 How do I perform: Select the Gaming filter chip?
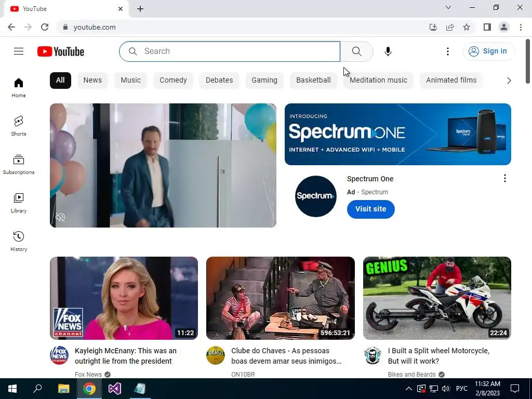264,80
